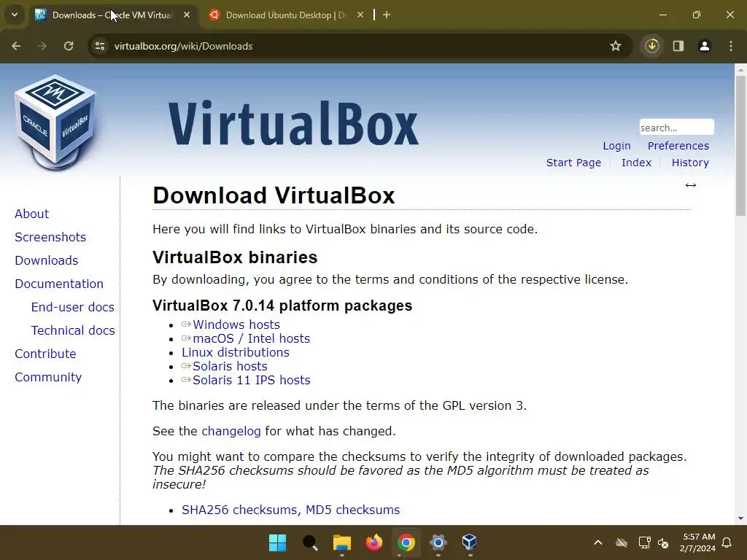747x560 pixels.
Task: Open Contribute in the sidebar
Action: 45,354
